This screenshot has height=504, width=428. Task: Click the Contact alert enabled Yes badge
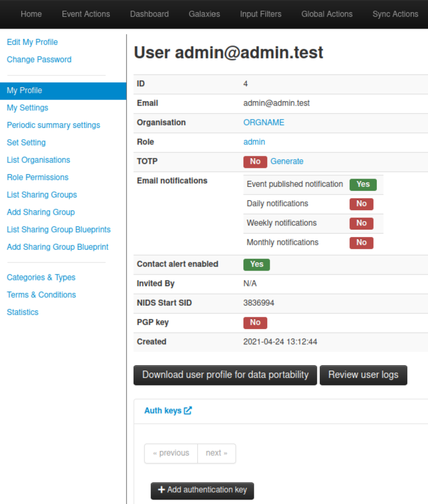tap(257, 264)
